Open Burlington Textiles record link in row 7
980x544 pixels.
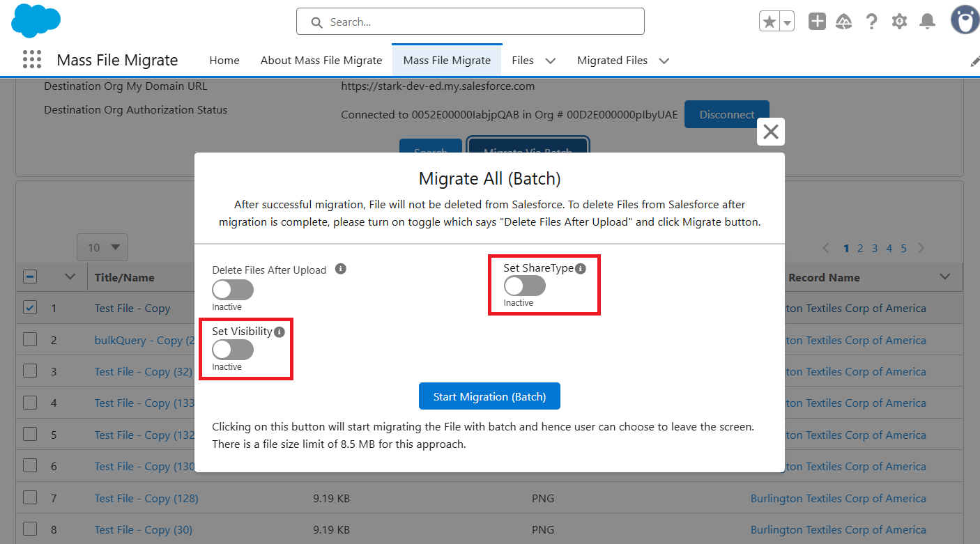pyautogui.click(x=839, y=499)
